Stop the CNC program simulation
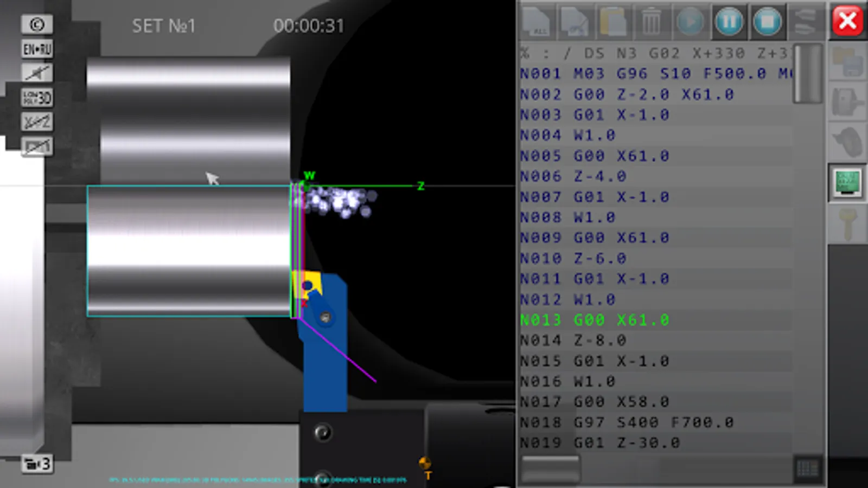This screenshot has width=868, height=488. pyautogui.click(x=767, y=22)
